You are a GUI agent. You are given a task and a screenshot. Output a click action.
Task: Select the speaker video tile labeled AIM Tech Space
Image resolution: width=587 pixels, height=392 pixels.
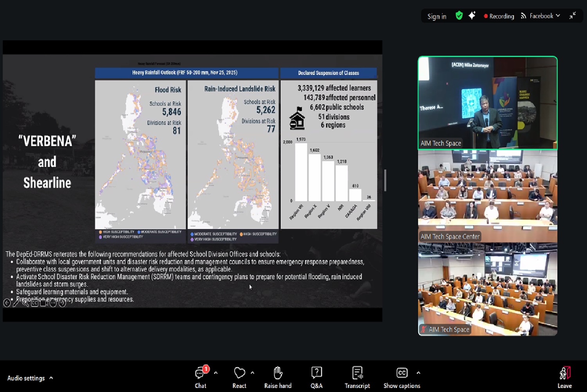pos(488,102)
